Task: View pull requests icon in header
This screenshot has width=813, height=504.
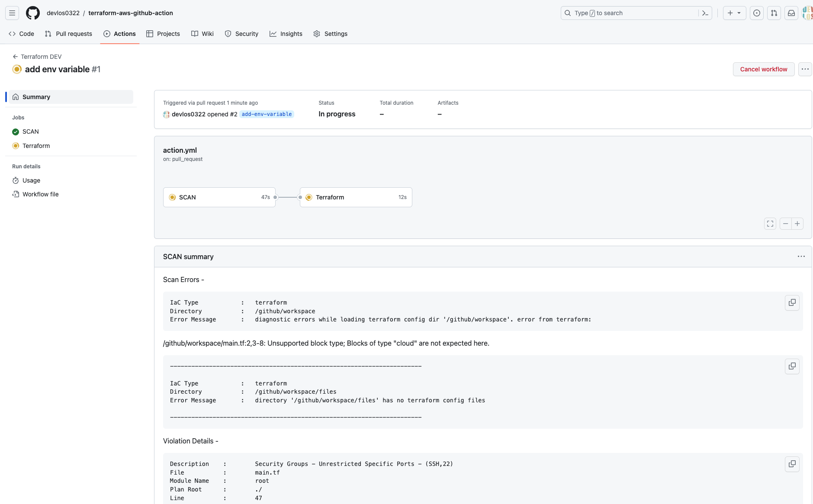Action: 774,13
